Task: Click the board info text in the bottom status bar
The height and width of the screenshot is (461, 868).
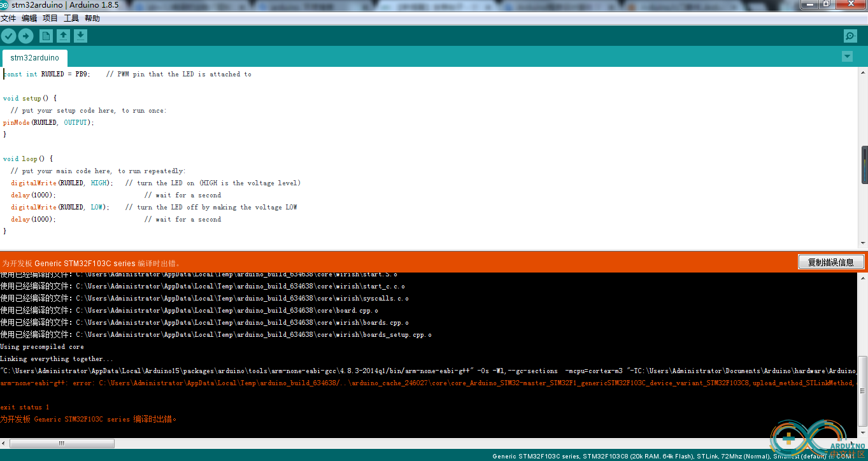Action: [x=673, y=457]
